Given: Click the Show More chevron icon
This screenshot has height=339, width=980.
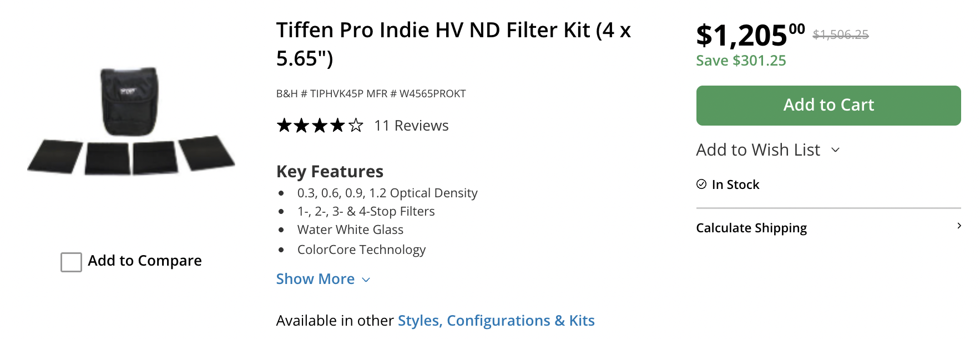Looking at the screenshot, I should (x=366, y=280).
